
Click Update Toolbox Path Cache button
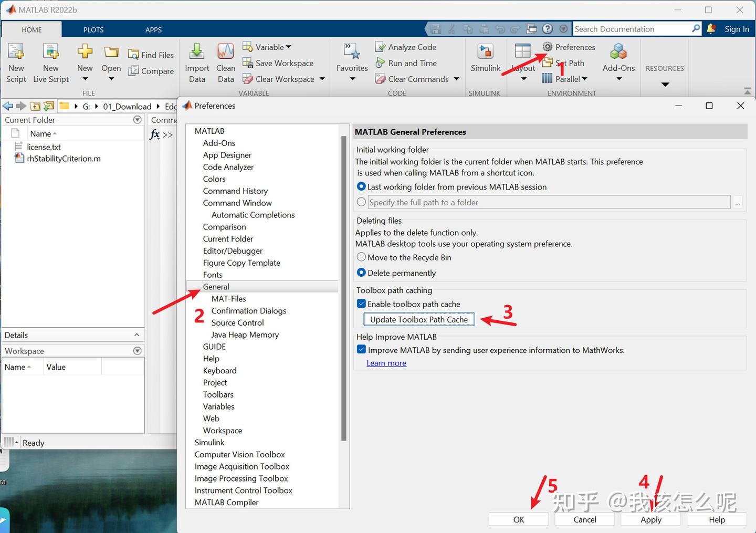(419, 319)
